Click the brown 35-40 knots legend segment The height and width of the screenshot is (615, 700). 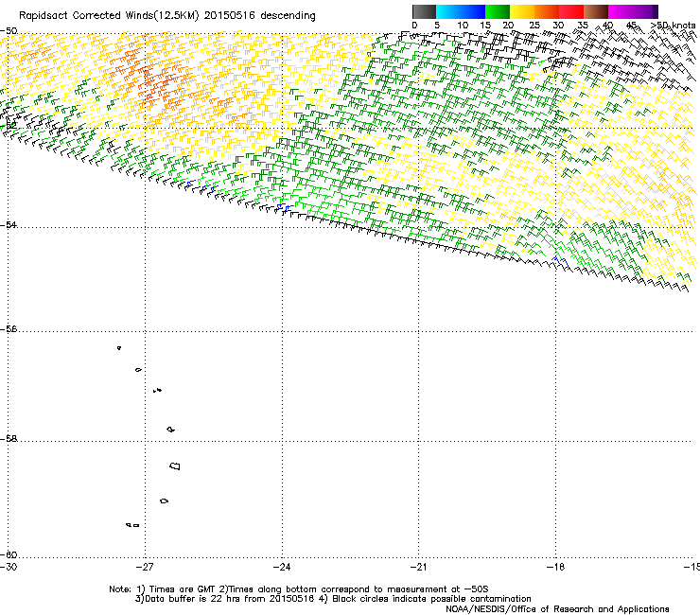click(x=596, y=11)
